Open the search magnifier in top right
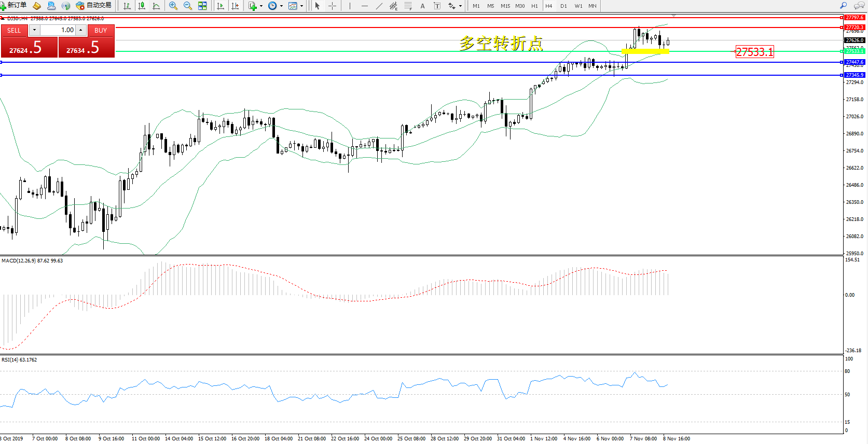Viewport: 868px width, 444px height. (844, 6)
